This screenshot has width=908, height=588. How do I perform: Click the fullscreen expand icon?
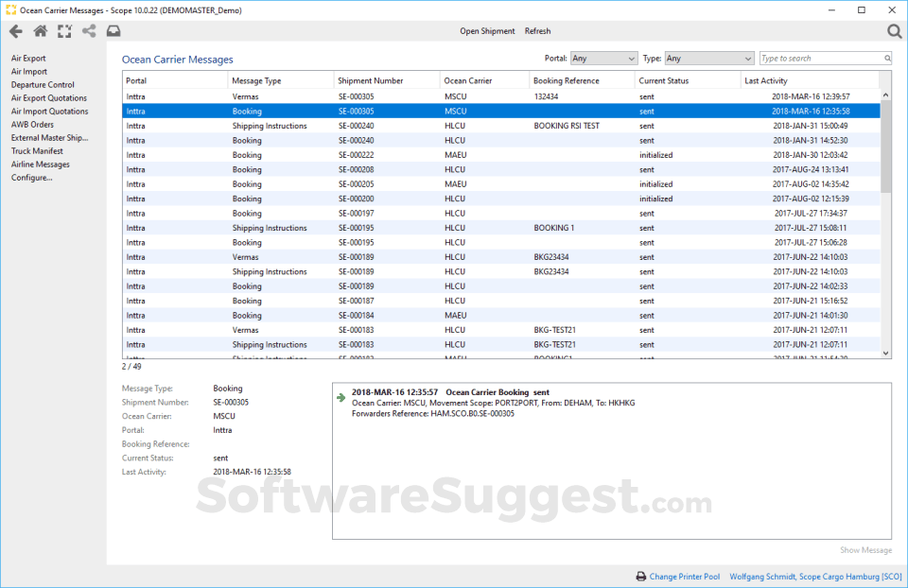64,30
